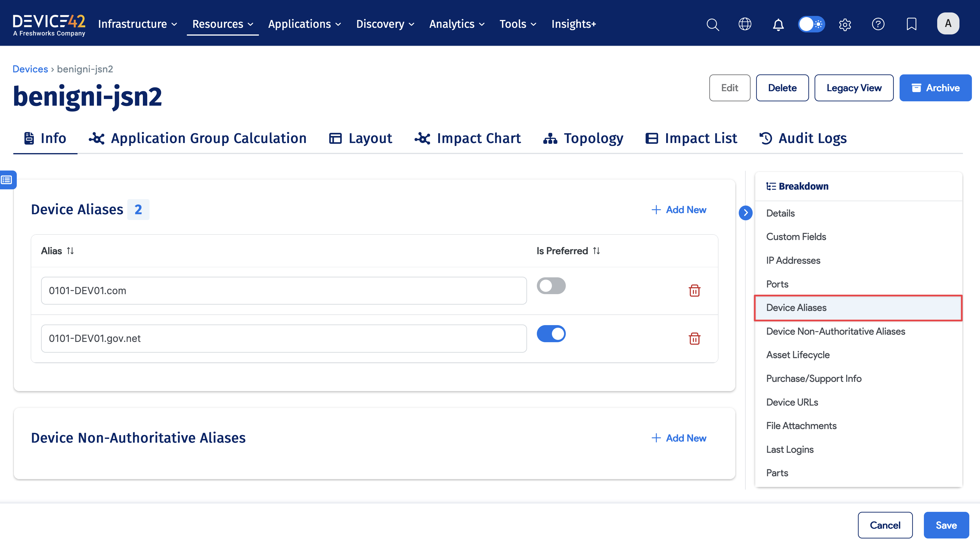The height and width of the screenshot is (546, 980).
Task: Enable Is Preferred for 0101-DEV01.com
Action: pos(551,285)
